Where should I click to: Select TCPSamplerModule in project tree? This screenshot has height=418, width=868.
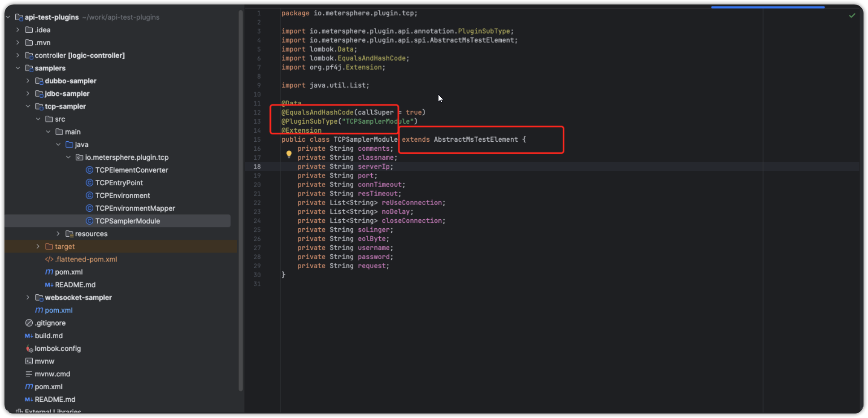coord(127,221)
